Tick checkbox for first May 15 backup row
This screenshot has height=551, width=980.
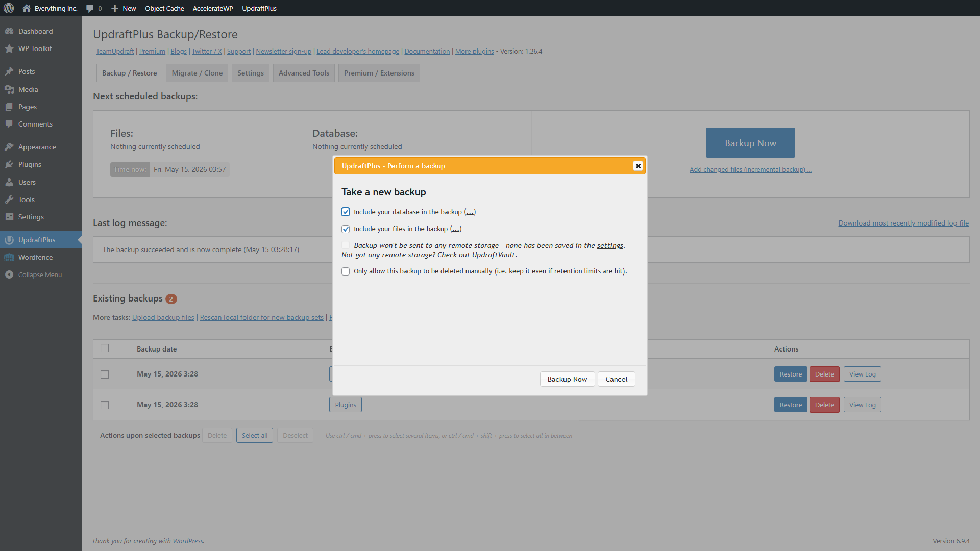105,374
